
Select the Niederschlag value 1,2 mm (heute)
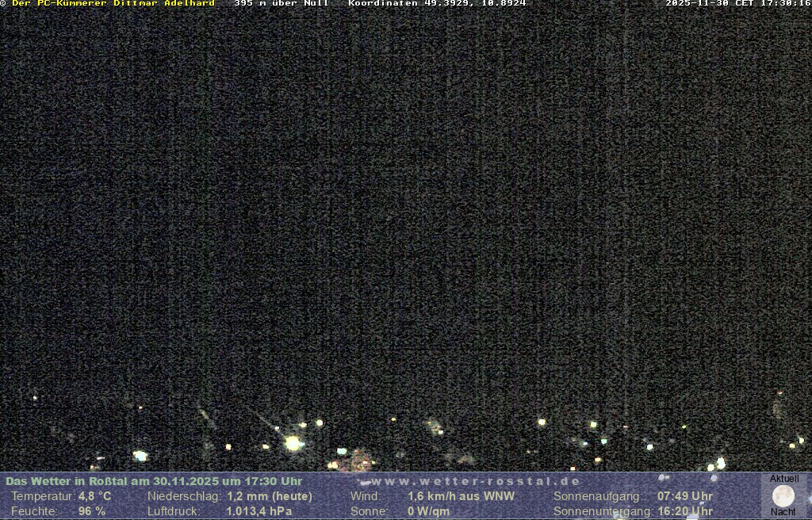point(270,496)
